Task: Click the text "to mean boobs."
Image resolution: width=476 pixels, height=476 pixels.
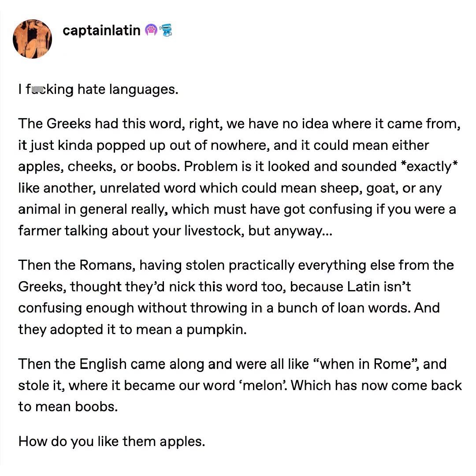Action: [x=68, y=406]
